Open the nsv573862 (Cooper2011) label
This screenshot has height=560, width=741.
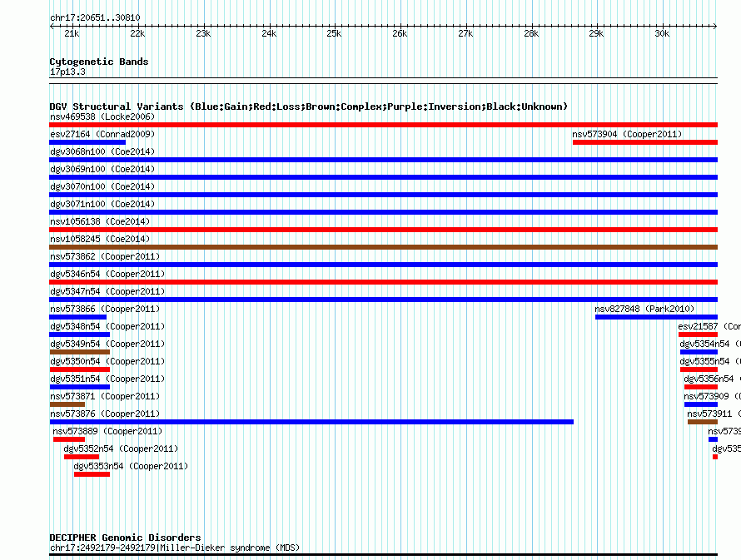click(105, 256)
